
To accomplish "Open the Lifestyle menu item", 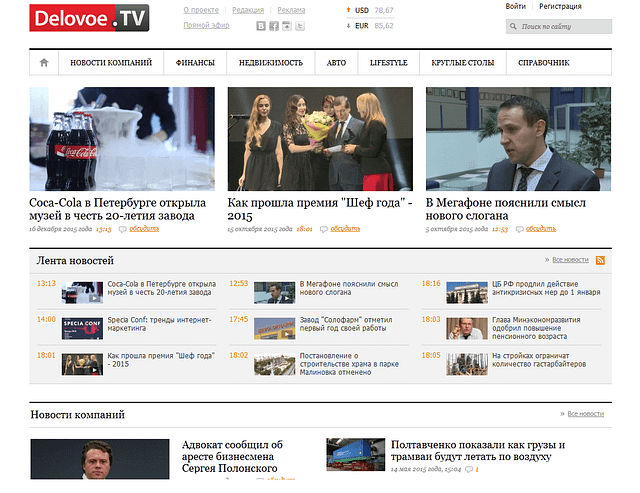I will point(389,62).
